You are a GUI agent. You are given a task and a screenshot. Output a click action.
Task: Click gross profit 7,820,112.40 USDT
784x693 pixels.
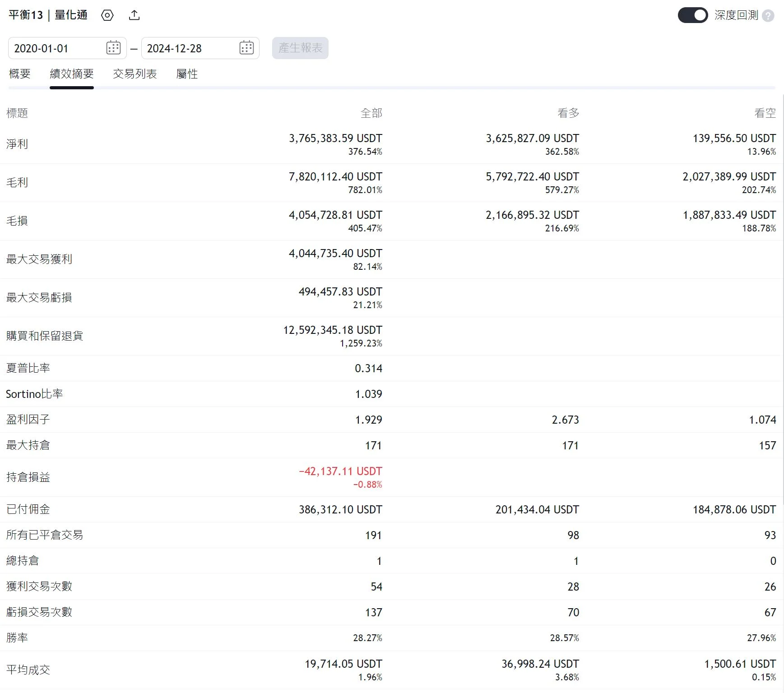pyautogui.click(x=335, y=177)
